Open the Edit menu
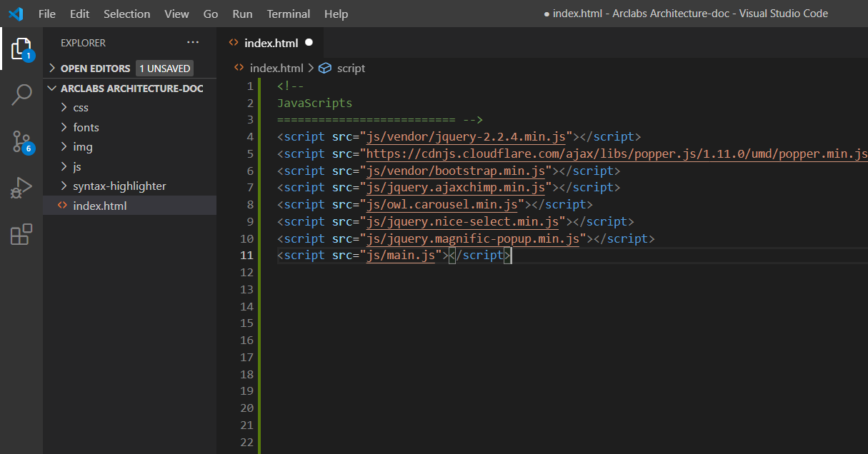 click(79, 14)
